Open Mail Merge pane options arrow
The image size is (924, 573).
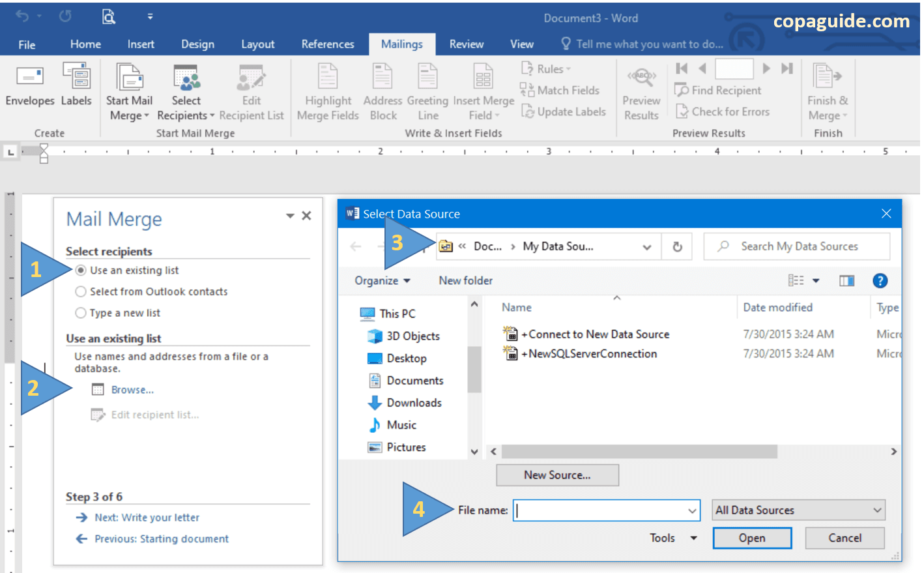[x=290, y=216]
